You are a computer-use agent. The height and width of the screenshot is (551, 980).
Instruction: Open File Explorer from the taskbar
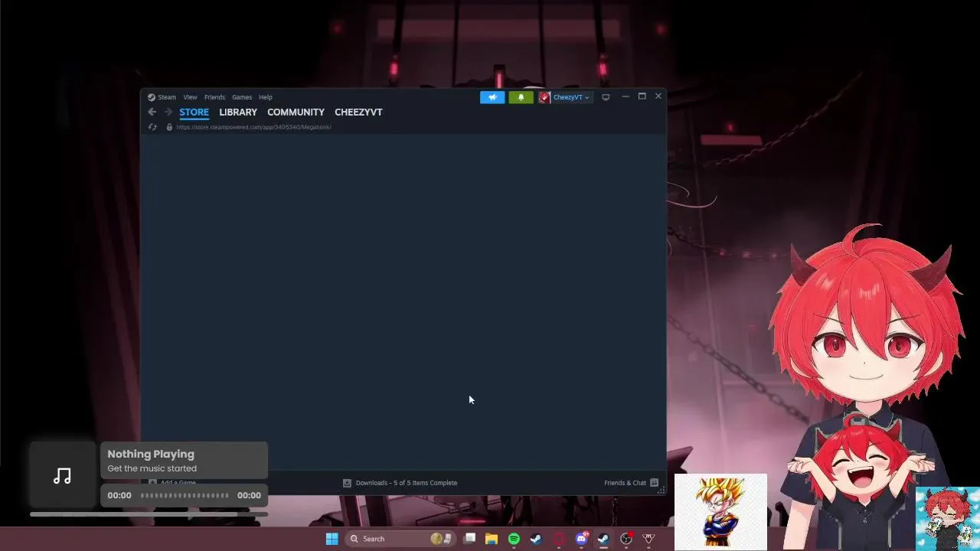[492, 539]
